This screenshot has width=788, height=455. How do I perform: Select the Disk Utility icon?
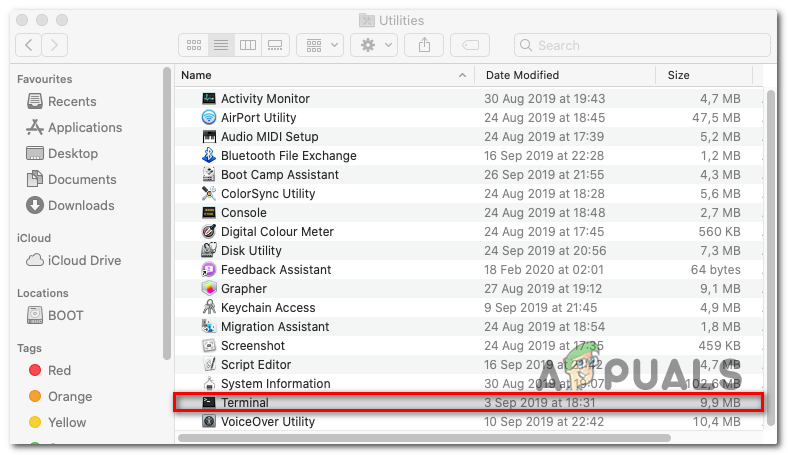coord(209,250)
